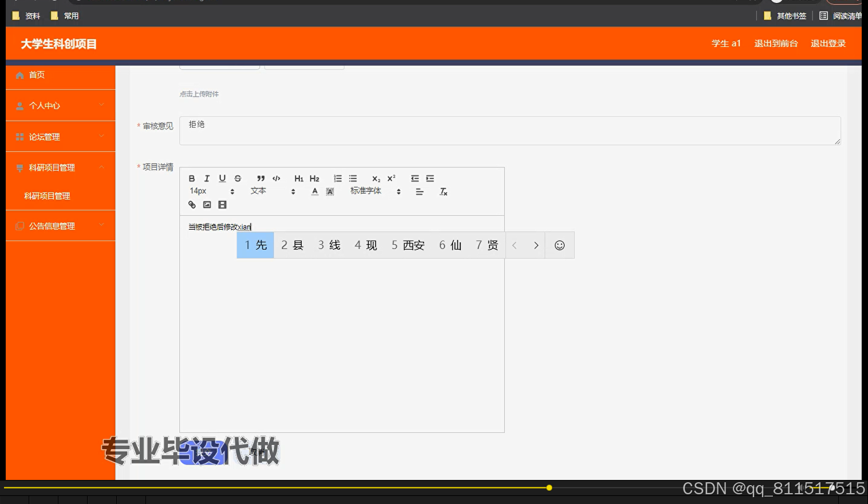Click the 论坛管理 chevron arrow
Viewport: 868px width, 504px height.
(x=101, y=136)
